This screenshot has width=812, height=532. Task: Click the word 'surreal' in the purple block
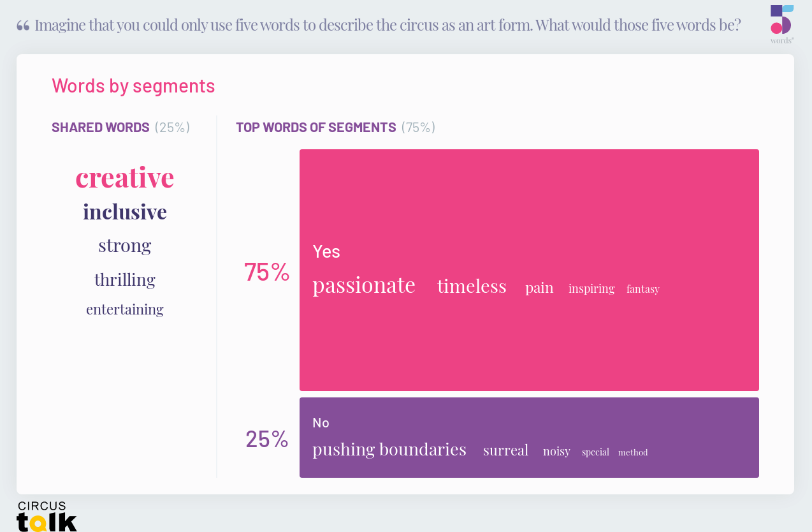pyautogui.click(x=505, y=450)
